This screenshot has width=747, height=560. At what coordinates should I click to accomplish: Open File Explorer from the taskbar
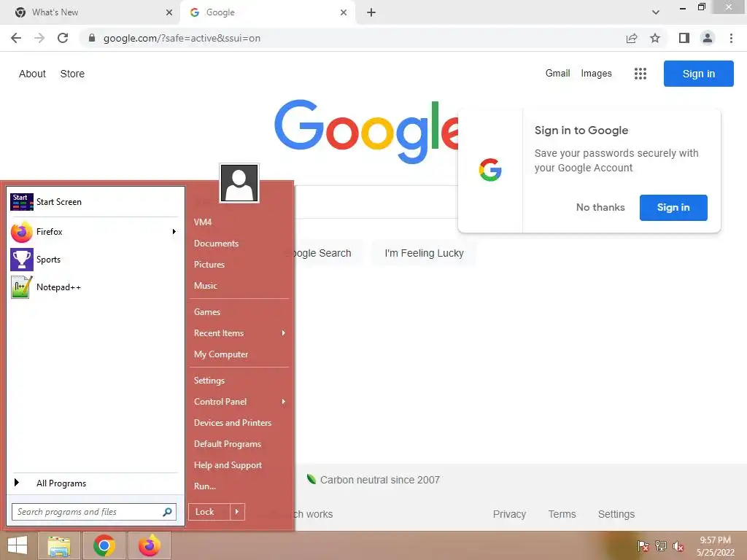59,545
